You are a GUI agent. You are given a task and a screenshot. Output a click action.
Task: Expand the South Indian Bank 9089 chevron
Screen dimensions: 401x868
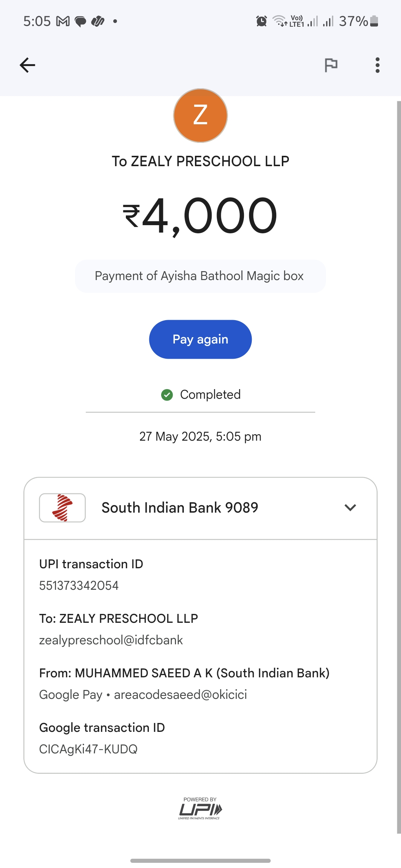pyautogui.click(x=350, y=507)
